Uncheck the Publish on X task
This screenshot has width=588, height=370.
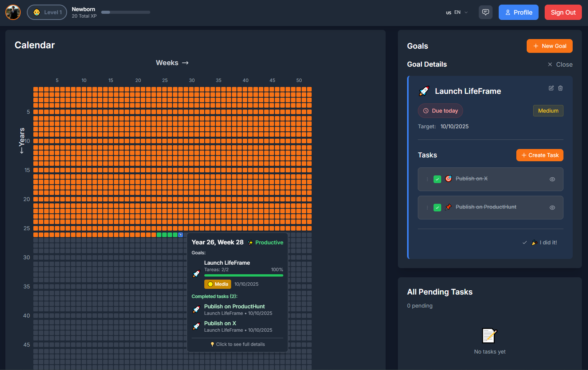point(437,179)
